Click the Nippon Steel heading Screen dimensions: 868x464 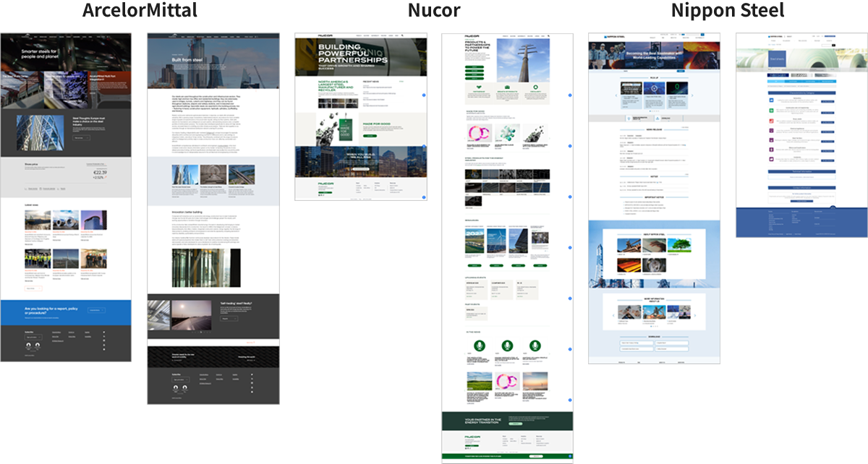click(x=728, y=11)
